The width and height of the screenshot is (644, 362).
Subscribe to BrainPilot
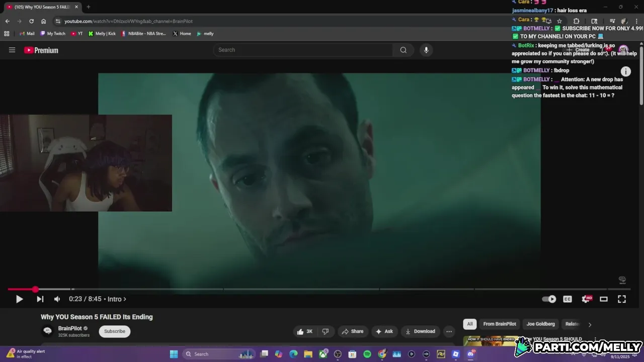click(x=115, y=331)
